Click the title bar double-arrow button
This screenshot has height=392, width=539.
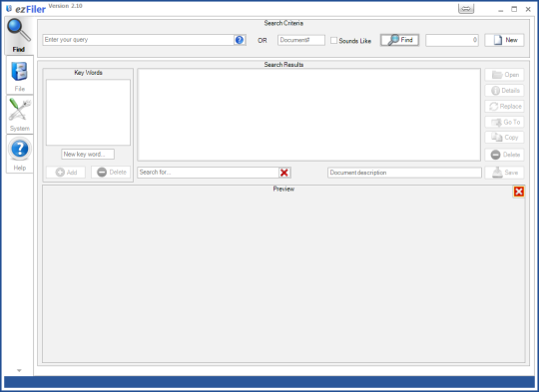pos(466,9)
